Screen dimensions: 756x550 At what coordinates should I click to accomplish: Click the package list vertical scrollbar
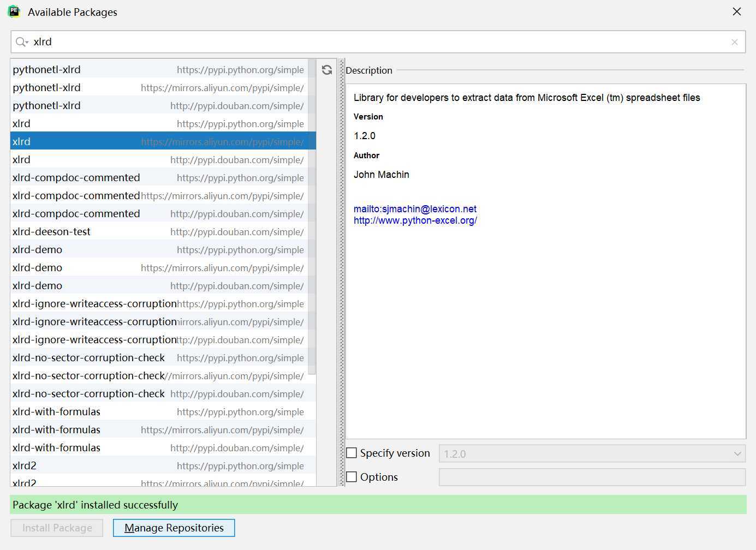coord(312,217)
